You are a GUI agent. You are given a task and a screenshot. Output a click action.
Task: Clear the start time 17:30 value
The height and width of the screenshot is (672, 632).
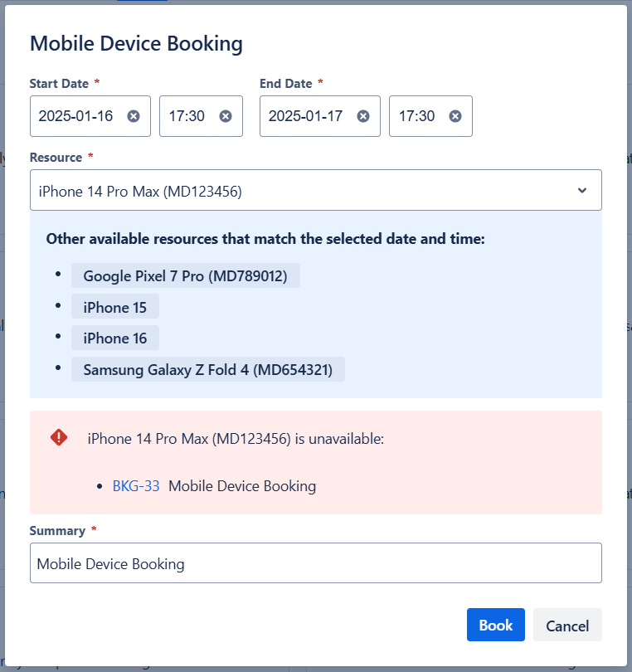[x=226, y=116]
